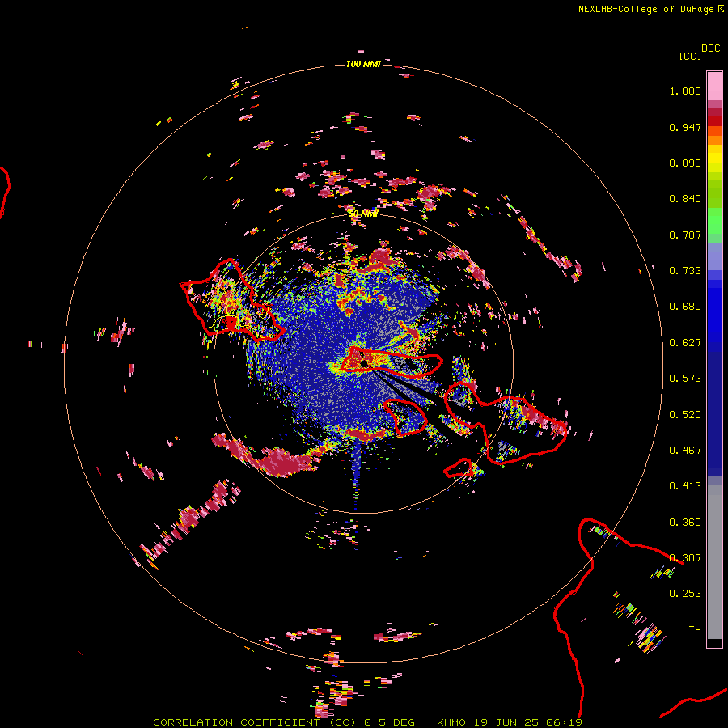Select the 0.680 scale value

pyautogui.click(x=685, y=307)
